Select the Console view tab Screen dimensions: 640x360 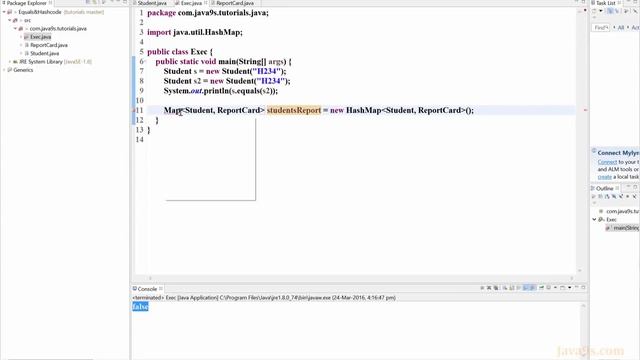(x=147, y=289)
